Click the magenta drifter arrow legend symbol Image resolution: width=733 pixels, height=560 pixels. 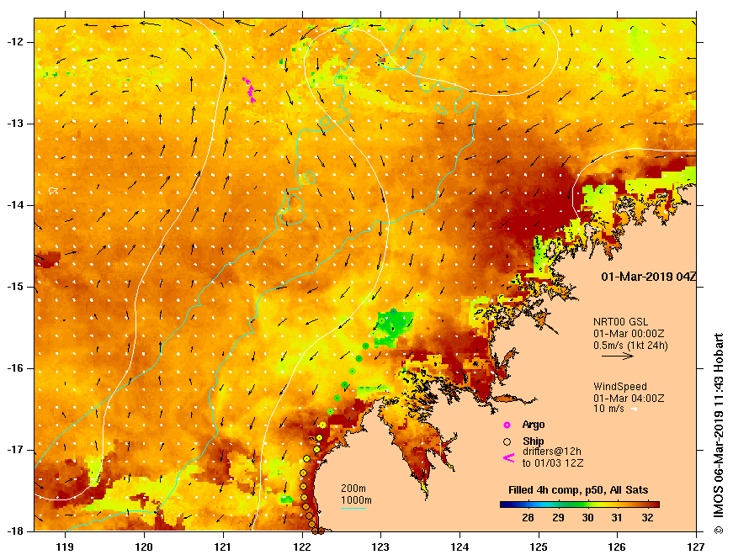point(508,457)
